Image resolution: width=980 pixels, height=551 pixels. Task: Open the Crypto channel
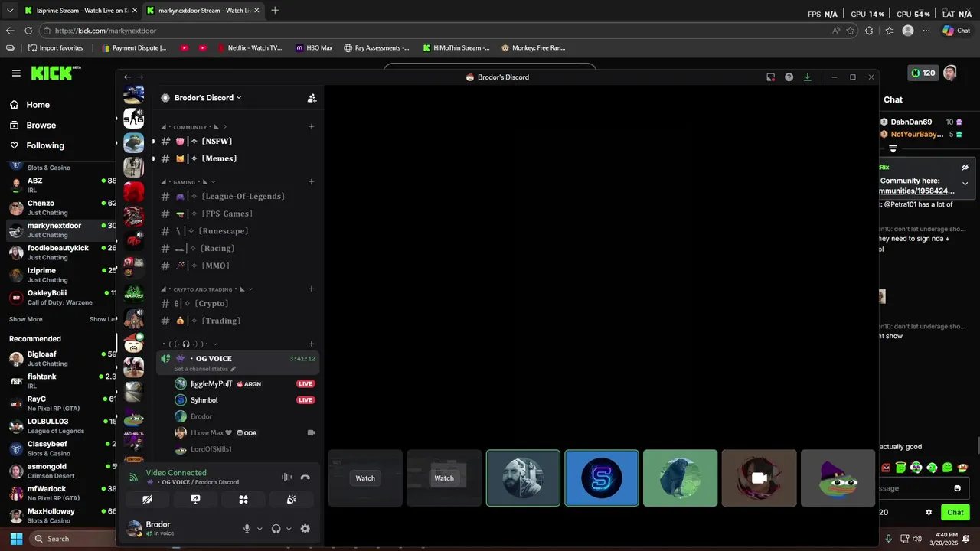point(237,304)
